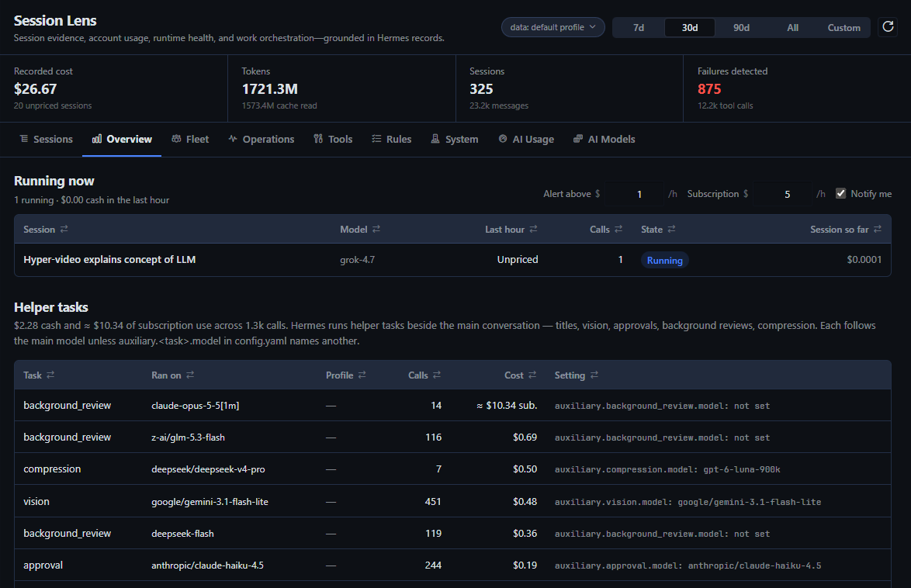Select the 7d time range
The width and height of the screenshot is (911, 588).
638,28
